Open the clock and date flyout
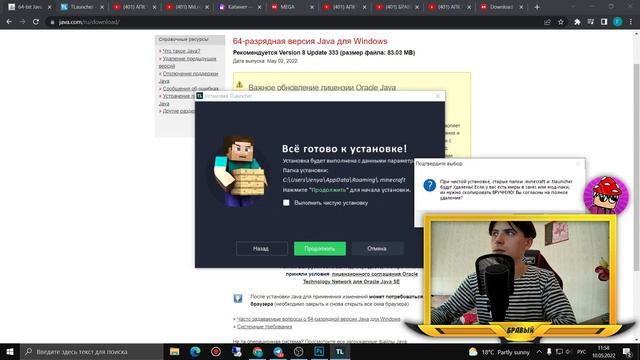The height and width of the screenshot is (360, 640). pos(604,352)
